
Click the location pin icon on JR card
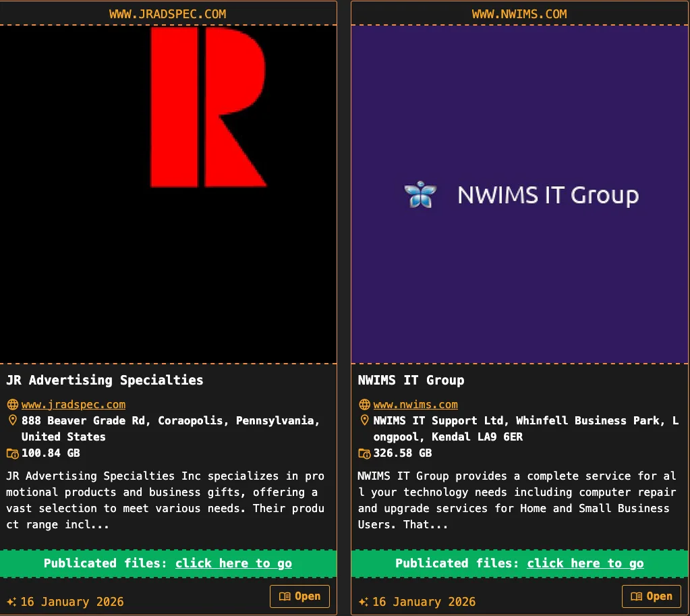[12, 420]
